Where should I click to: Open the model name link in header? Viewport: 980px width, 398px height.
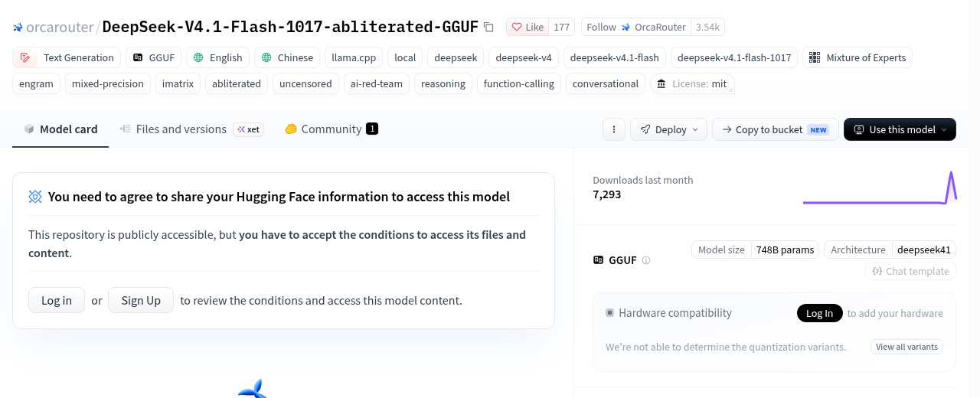click(x=290, y=27)
